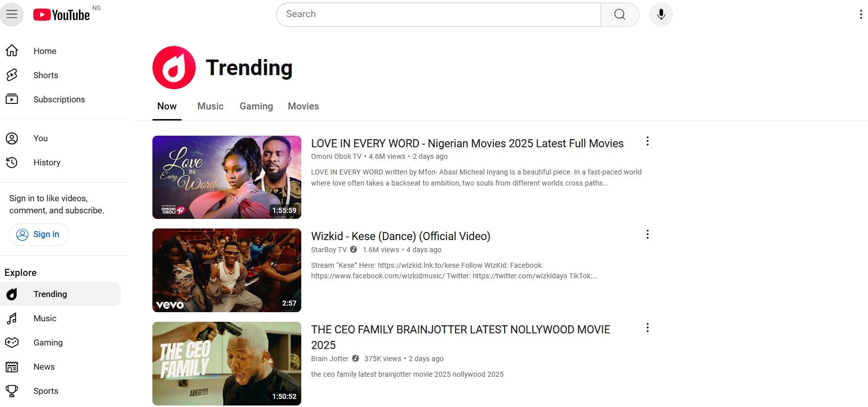This screenshot has width=868, height=407.
Task: Open History in the sidebar
Action: tap(46, 162)
